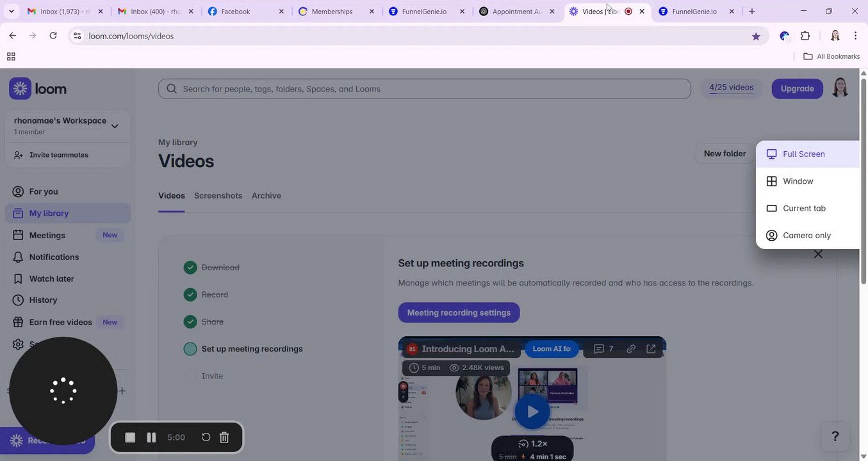Select Full Screen recording option
Viewport: 868px width, 461px height.
[x=807, y=154]
